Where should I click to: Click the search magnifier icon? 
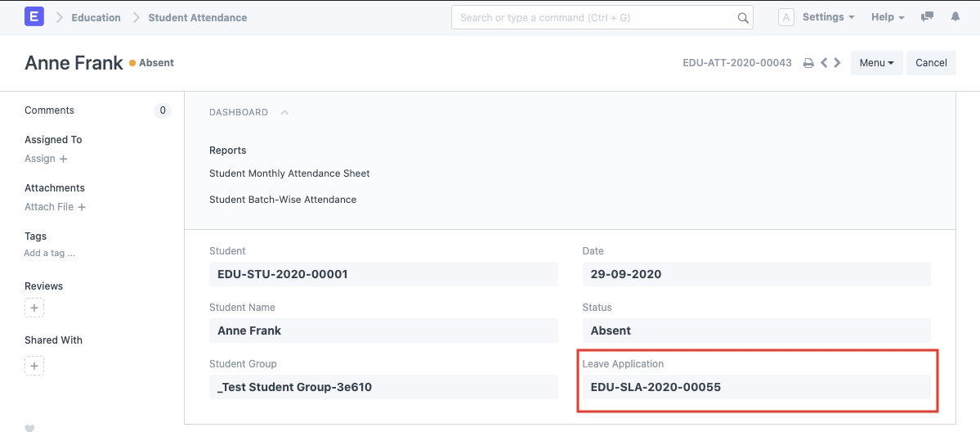click(x=743, y=18)
